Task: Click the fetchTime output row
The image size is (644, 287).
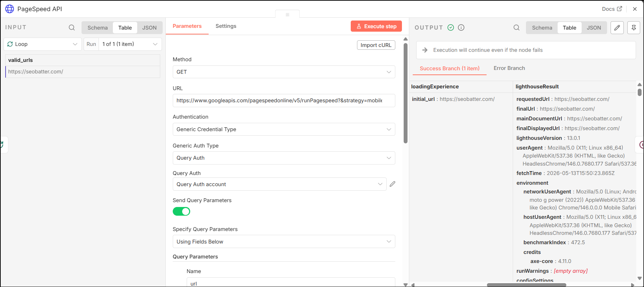Action: pos(565,173)
